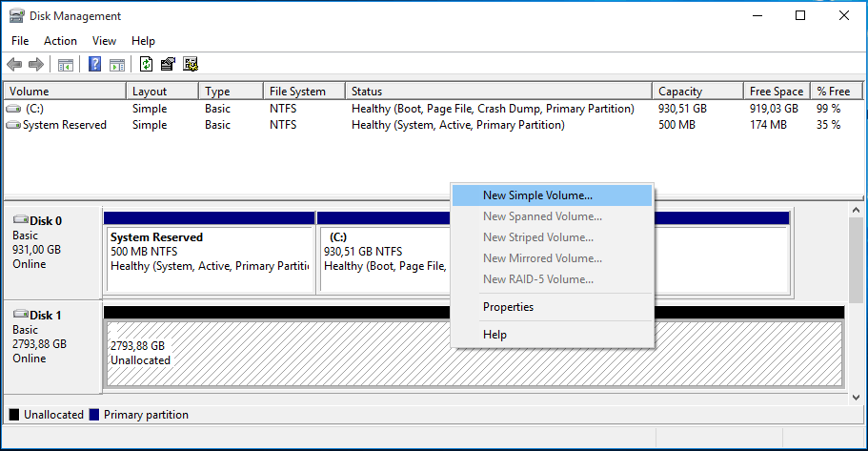Open the Action menu
868x451 pixels.
click(60, 41)
